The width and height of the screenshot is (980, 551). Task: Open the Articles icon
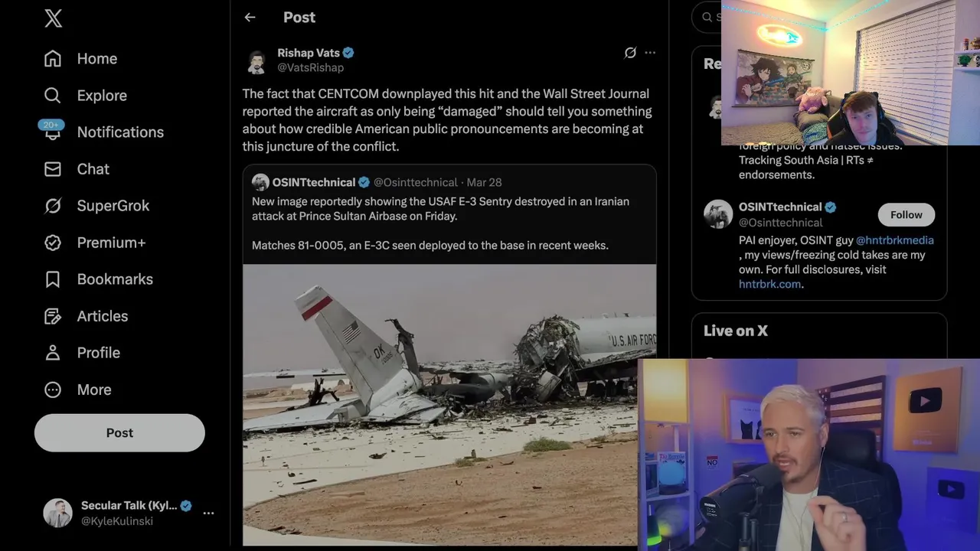click(53, 316)
